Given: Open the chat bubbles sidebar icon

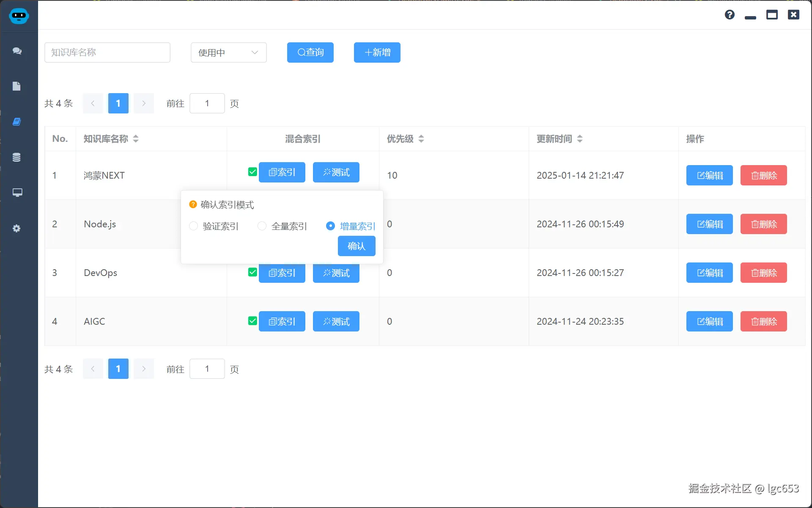Looking at the screenshot, I should click(x=17, y=51).
